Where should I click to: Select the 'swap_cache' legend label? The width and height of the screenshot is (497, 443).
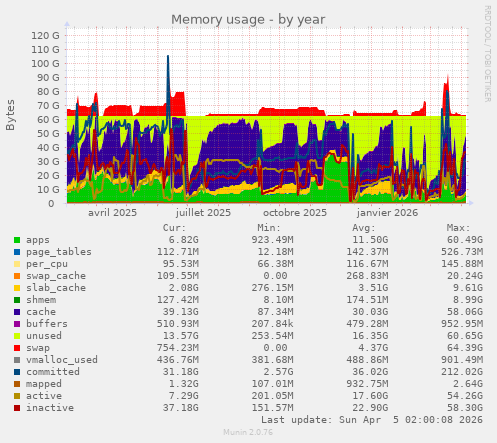(56, 276)
